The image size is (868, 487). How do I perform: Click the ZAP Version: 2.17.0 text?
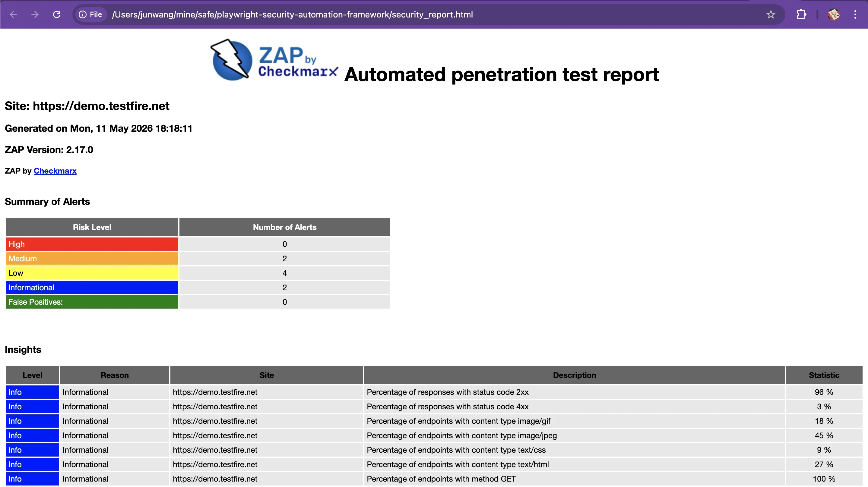[49, 149]
